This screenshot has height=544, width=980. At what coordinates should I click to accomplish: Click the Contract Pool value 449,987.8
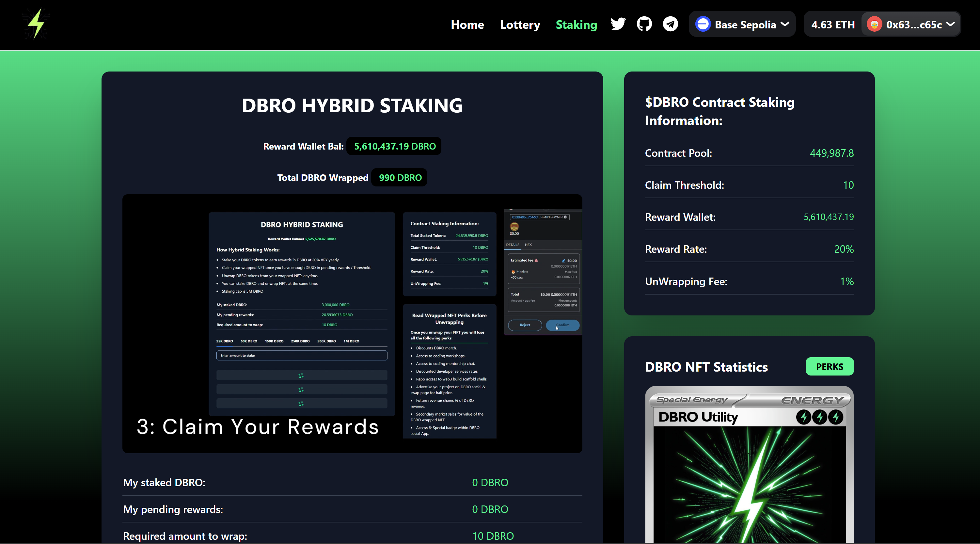point(831,153)
